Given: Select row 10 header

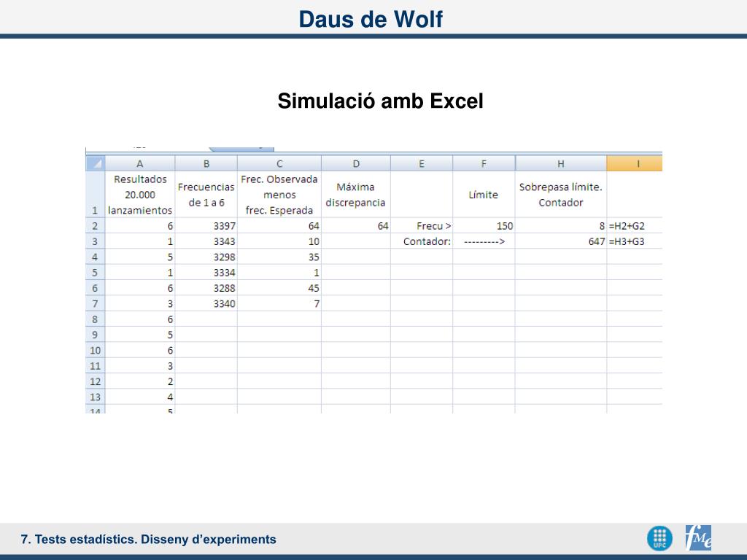Looking at the screenshot, I should coord(96,351).
